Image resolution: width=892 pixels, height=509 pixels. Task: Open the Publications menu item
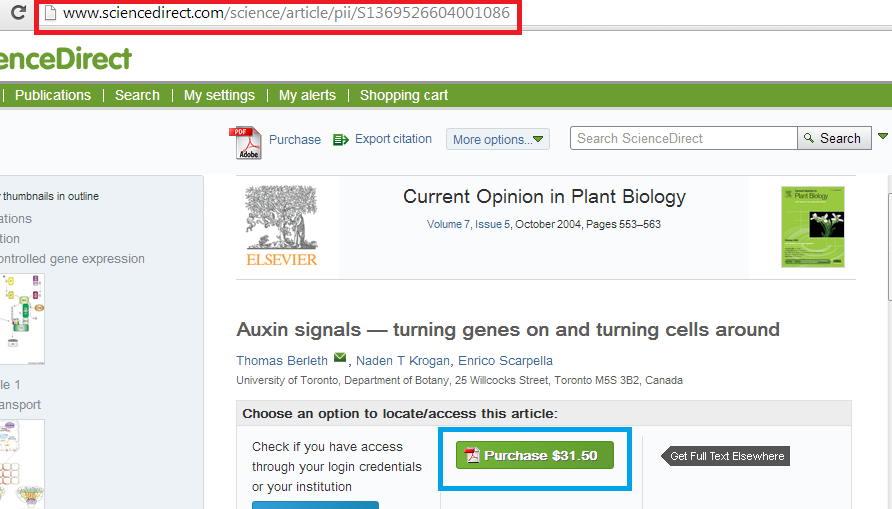pos(53,95)
